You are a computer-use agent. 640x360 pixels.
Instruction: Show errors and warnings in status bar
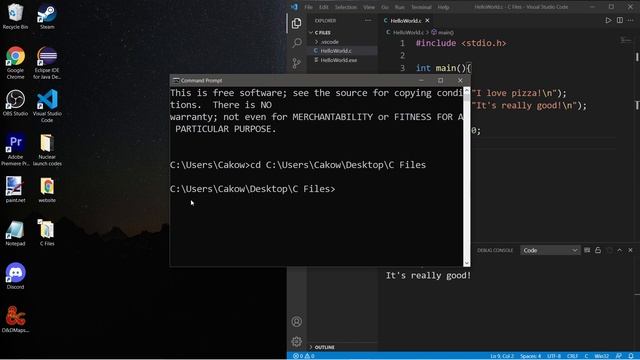coord(303,356)
